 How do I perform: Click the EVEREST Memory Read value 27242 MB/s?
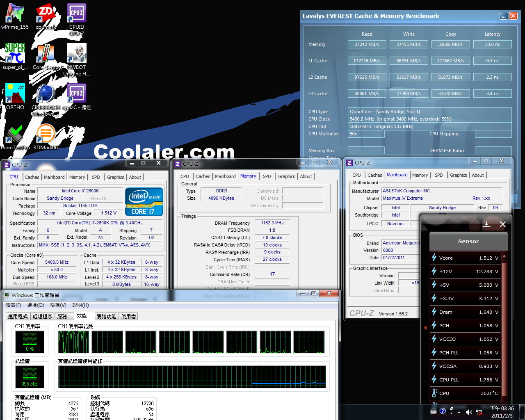tap(367, 44)
